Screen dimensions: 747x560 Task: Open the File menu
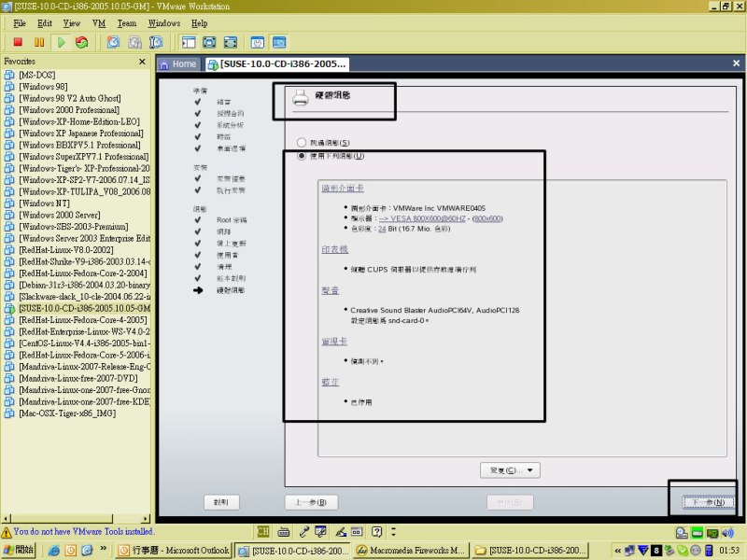(20, 23)
